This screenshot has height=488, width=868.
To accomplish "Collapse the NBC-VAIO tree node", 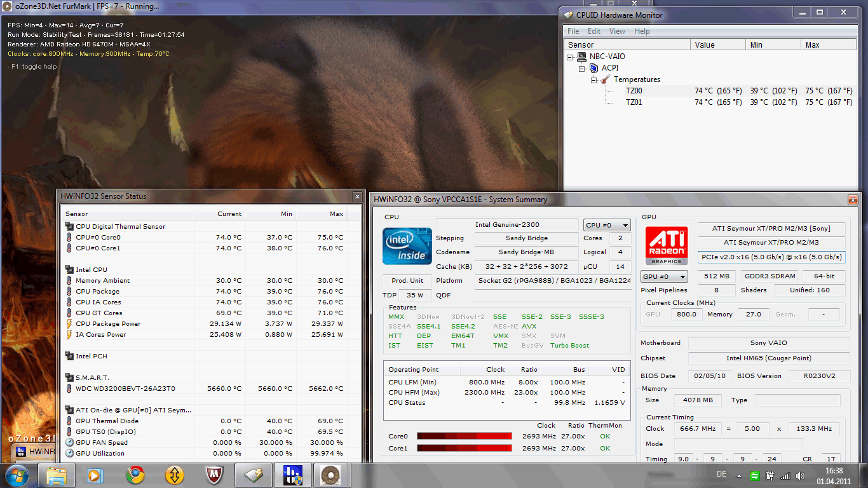I will [x=570, y=57].
